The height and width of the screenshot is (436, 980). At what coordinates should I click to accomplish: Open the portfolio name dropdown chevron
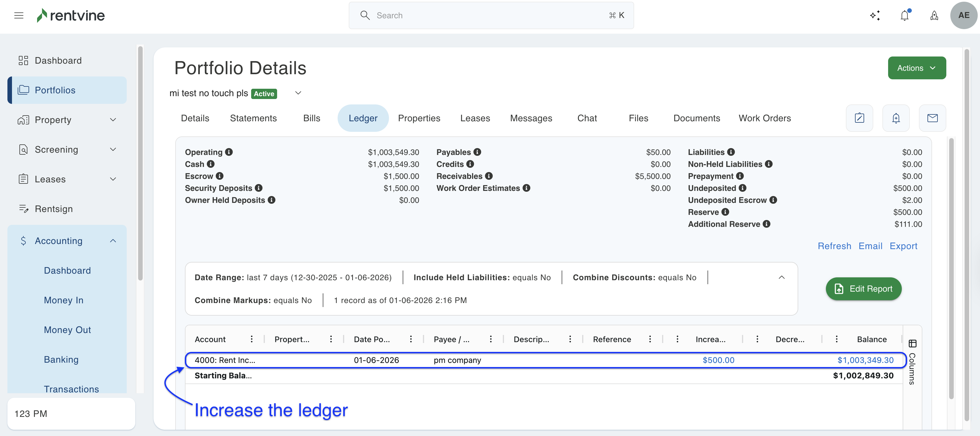[298, 93]
